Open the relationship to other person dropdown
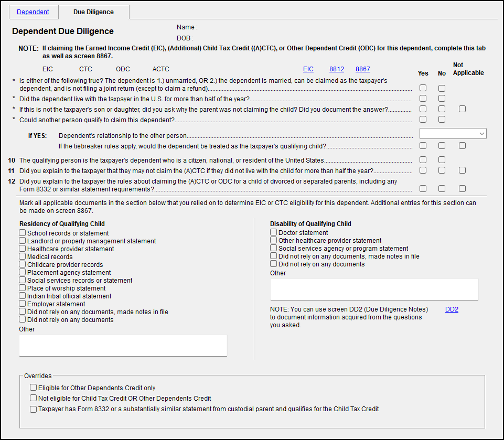The image size is (504, 440). click(x=453, y=133)
